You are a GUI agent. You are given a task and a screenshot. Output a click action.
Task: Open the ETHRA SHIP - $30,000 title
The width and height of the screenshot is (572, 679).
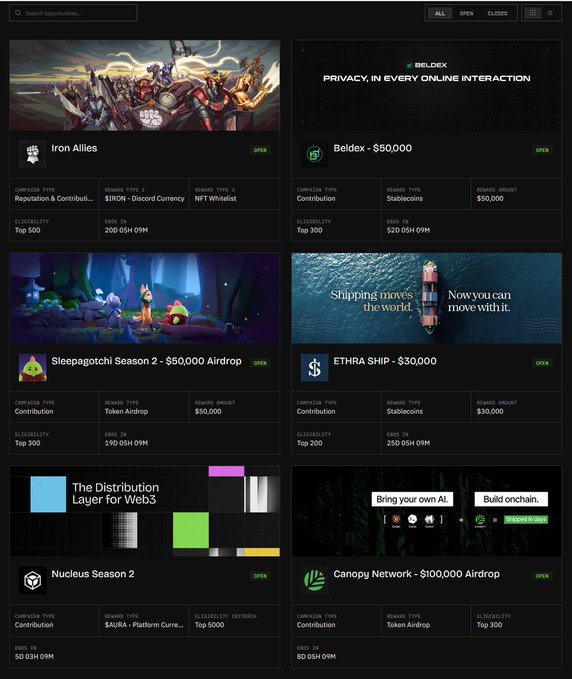385,361
